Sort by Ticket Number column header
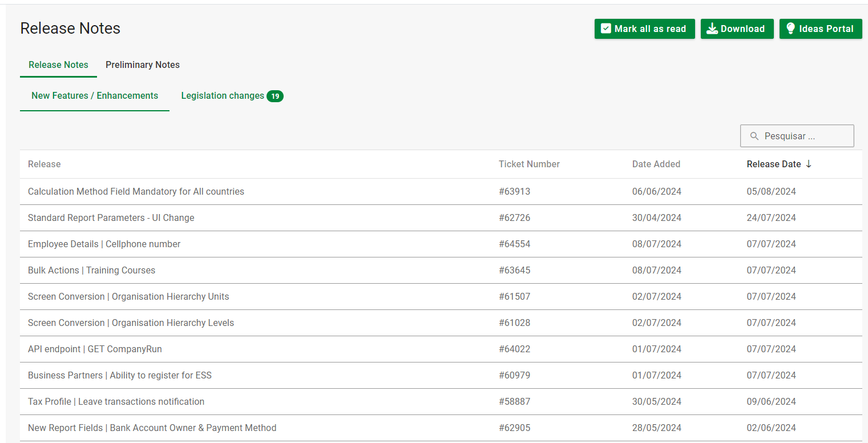The width and height of the screenshot is (868, 443). (529, 164)
